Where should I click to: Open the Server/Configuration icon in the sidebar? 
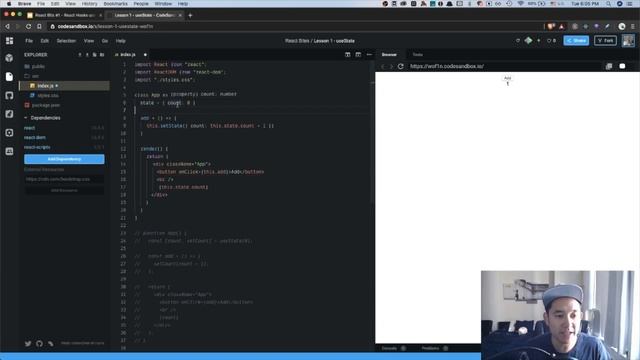point(9,133)
